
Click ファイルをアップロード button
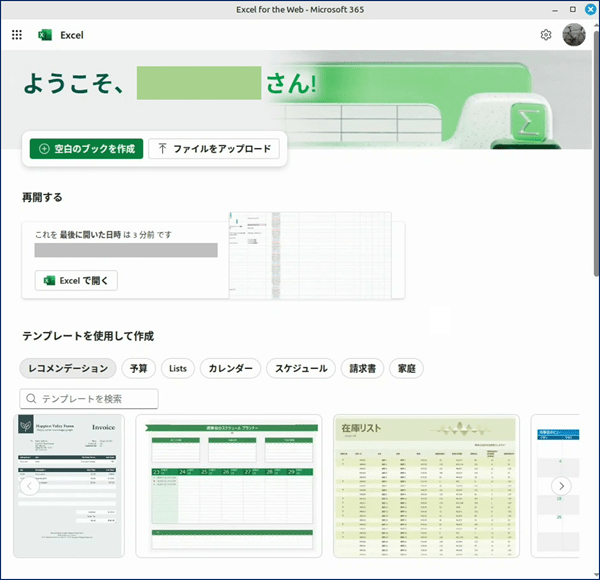(x=214, y=148)
